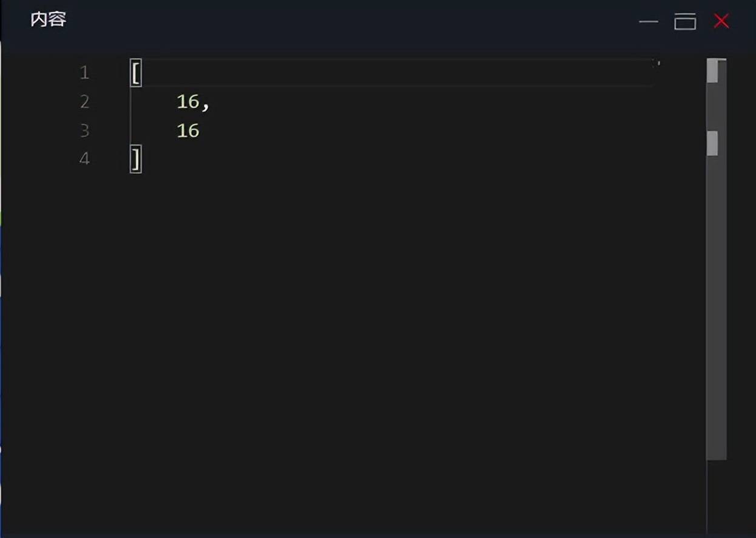This screenshot has height=538, width=756.
Task: Click the second light marker on the scrollbar
Action: (x=712, y=143)
